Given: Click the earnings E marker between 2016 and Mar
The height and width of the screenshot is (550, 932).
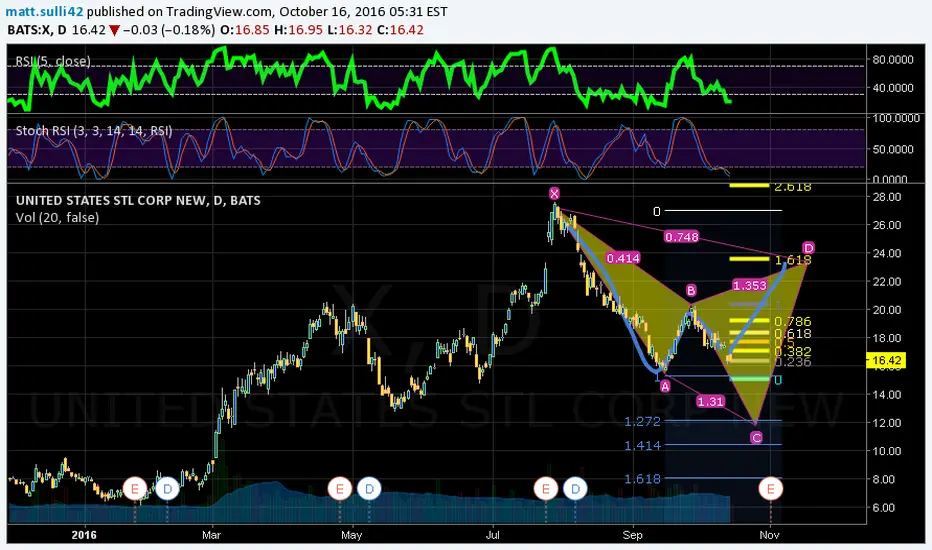Looking at the screenshot, I should tap(135, 489).
